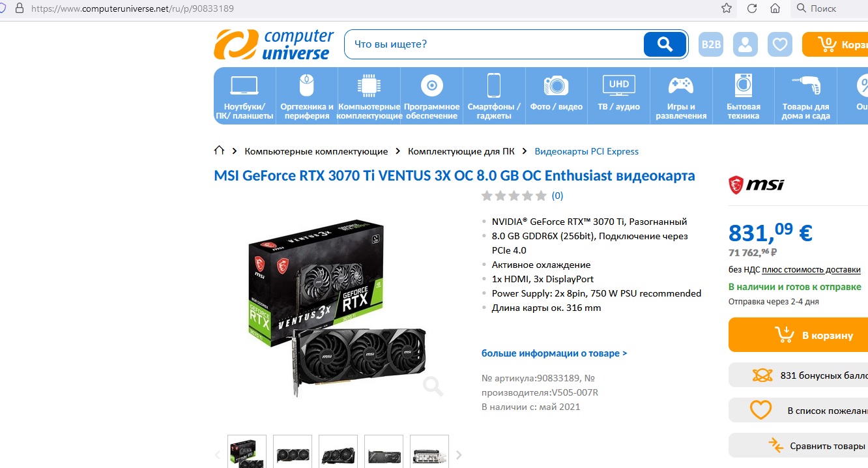This screenshot has width=868, height=468.
Task: Click the B2B icon button
Action: [x=711, y=44]
